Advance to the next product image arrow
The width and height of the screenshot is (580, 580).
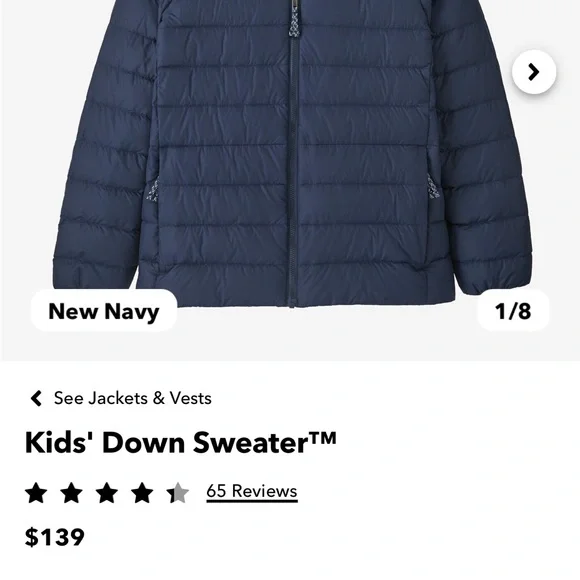[x=534, y=72]
